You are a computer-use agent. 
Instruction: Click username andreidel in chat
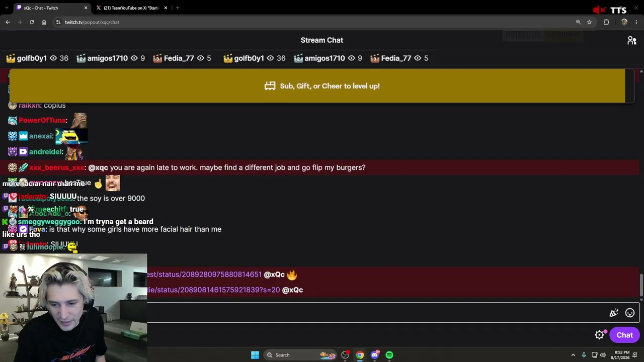45,152
